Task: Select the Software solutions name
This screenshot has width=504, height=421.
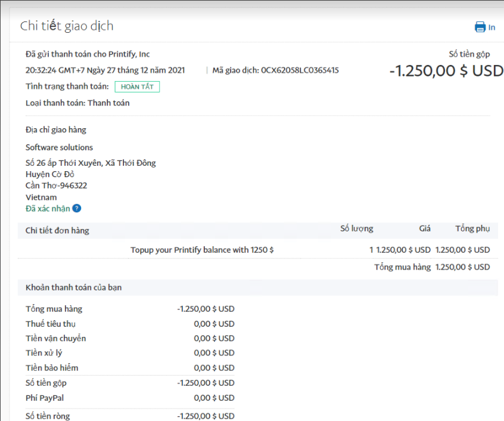Action: coord(59,147)
